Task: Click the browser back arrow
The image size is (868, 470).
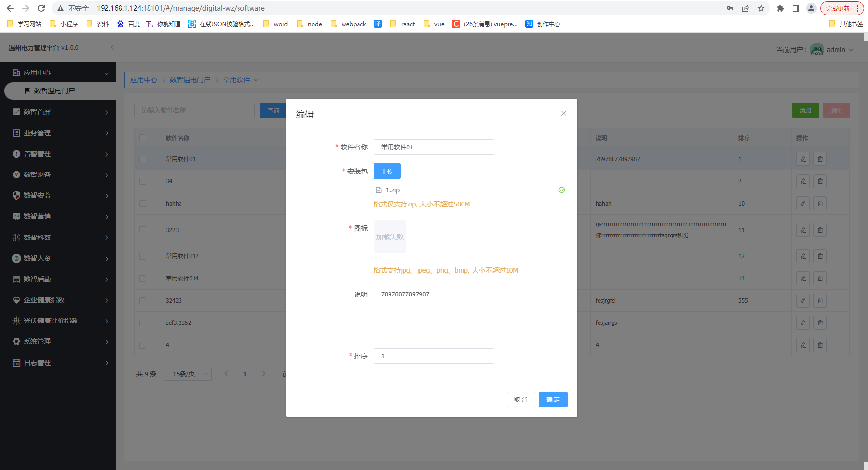Action: click(x=10, y=8)
